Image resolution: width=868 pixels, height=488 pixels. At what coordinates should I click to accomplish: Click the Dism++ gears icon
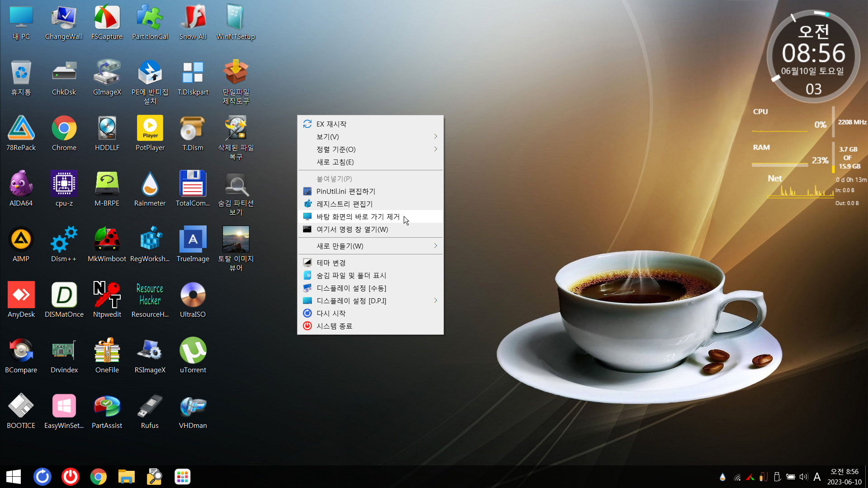64,245
